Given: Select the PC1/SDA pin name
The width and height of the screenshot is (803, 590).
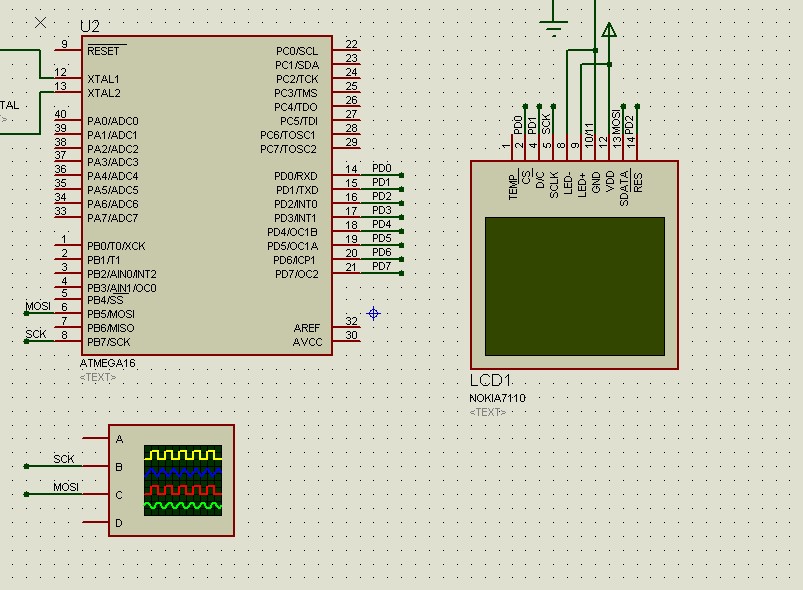Looking at the screenshot, I should coord(297,65).
